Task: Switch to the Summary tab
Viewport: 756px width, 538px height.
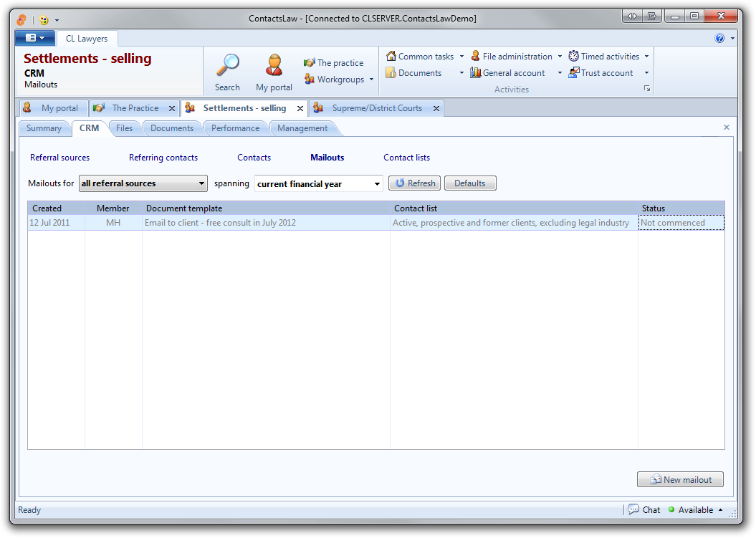Action: click(x=44, y=128)
